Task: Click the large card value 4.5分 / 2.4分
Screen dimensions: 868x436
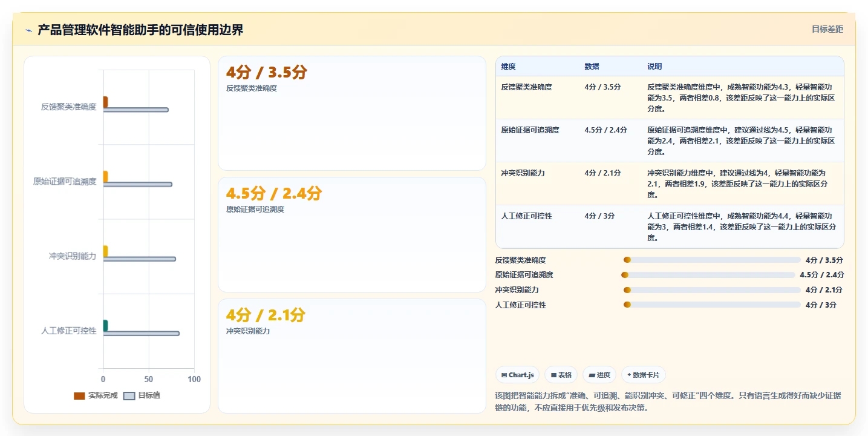Action: [274, 194]
